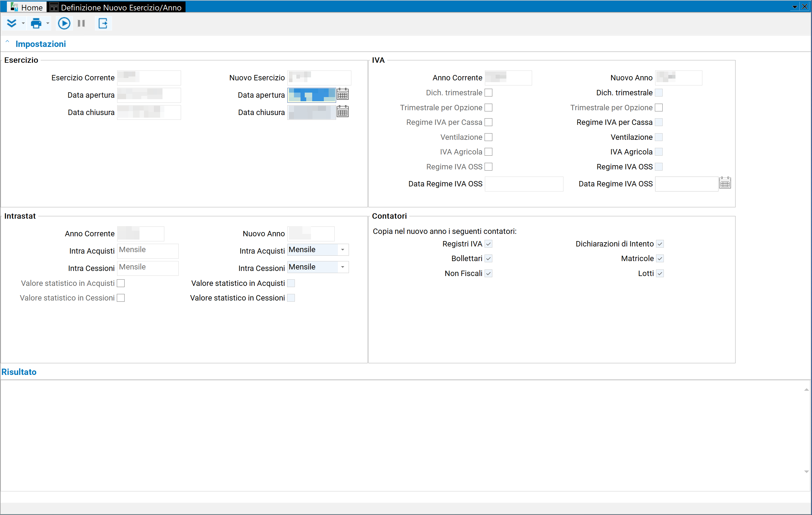Uncheck Lotti counter checkbox
The width and height of the screenshot is (812, 515).
tap(660, 273)
